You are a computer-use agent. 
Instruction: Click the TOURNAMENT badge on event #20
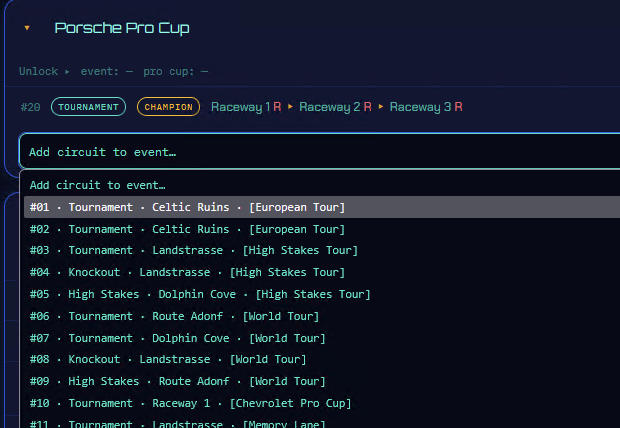tap(88, 107)
